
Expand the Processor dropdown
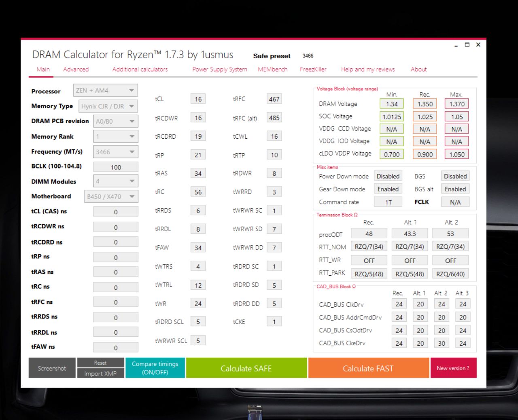tap(105, 90)
